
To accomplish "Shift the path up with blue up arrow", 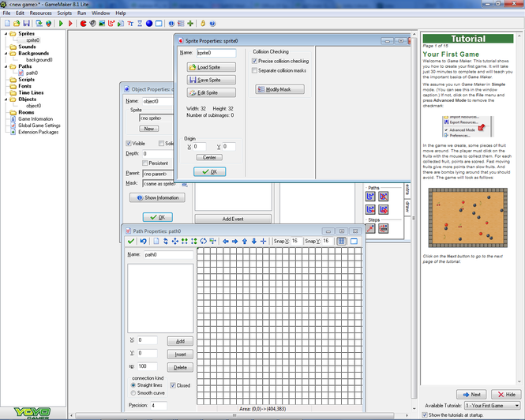I will point(245,241).
